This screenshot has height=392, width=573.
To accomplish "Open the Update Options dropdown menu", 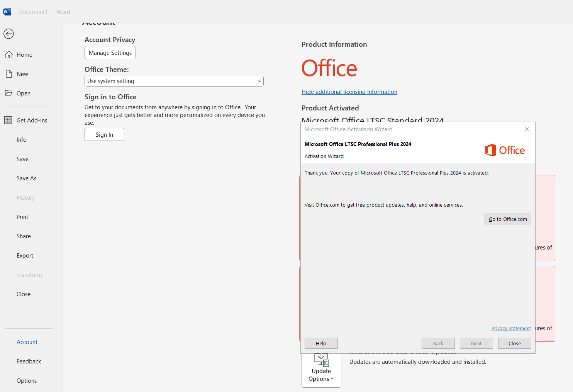I will tap(321, 375).
